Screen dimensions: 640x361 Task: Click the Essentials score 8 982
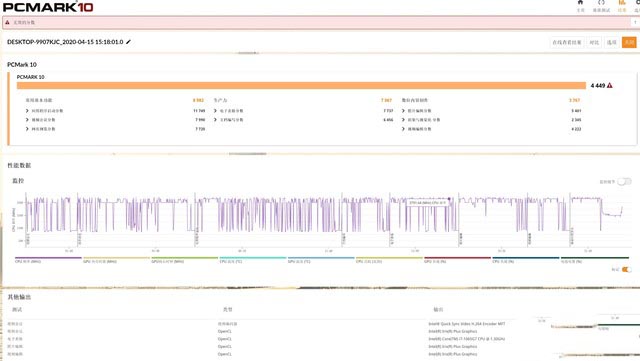click(198, 100)
